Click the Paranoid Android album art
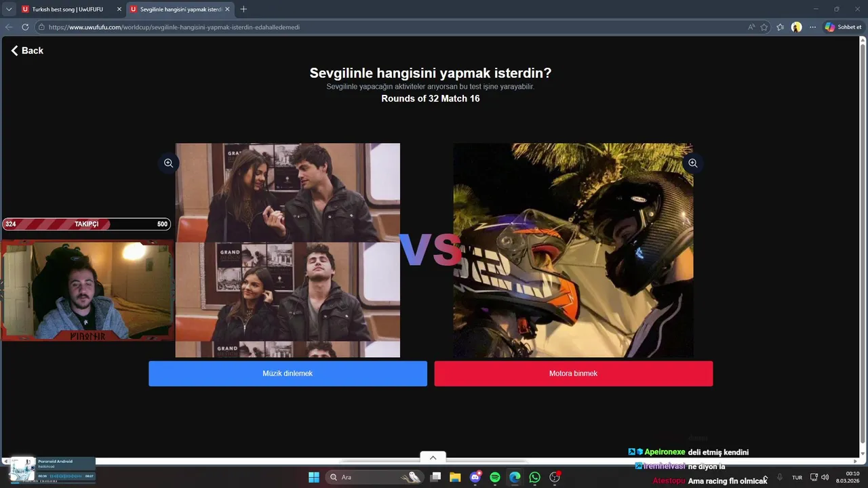This screenshot has height=488, width=868. 22,469
